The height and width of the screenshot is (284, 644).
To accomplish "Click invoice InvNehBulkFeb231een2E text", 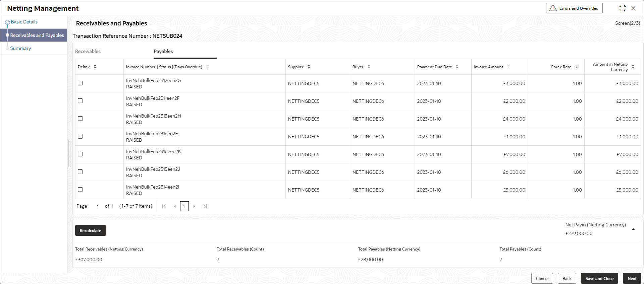I will point(152,134).
